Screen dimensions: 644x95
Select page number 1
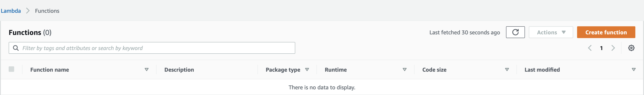tap(601, 48)
